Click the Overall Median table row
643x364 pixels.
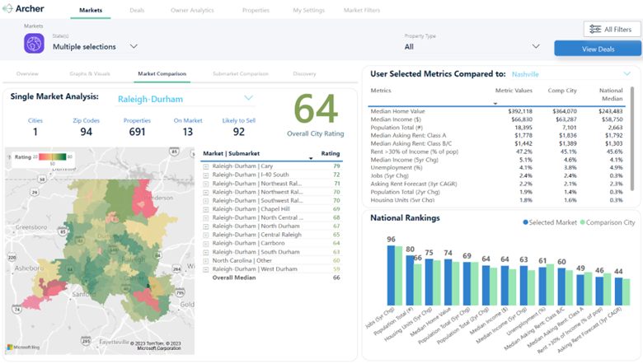pos(272,278)
